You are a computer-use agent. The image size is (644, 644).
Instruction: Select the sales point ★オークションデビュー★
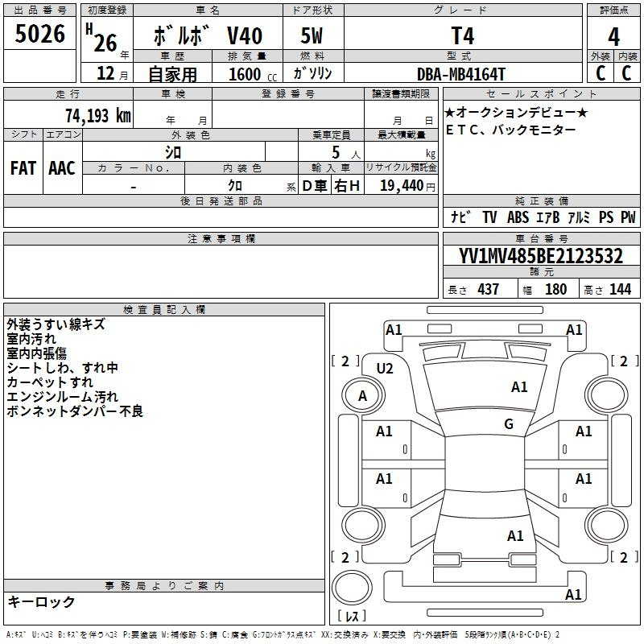(517, 112)
